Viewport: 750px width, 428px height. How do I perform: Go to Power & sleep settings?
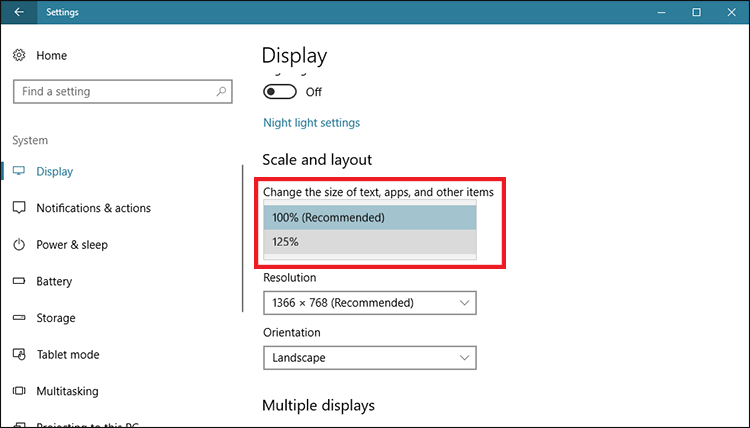pyautogui.click(x=72, y=245)
